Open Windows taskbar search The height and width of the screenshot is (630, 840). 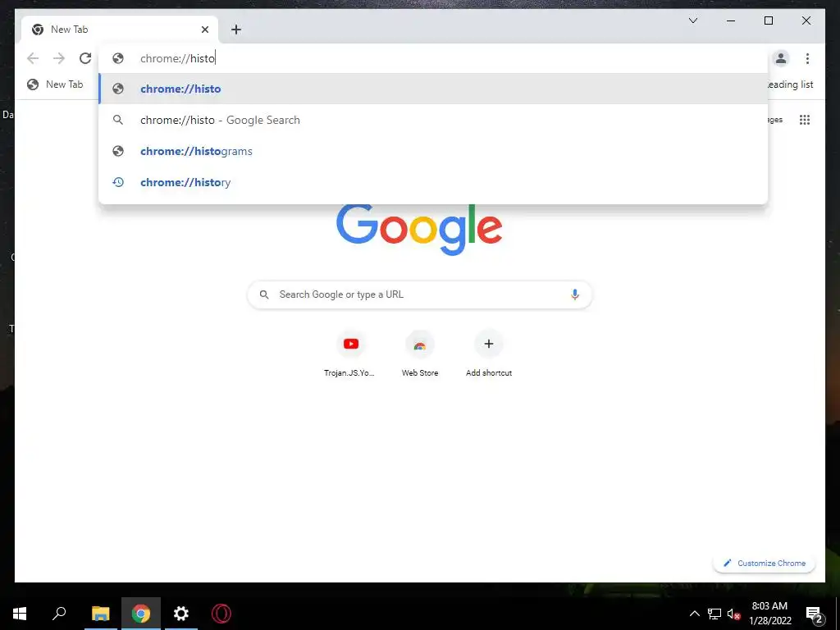(59, 614)
